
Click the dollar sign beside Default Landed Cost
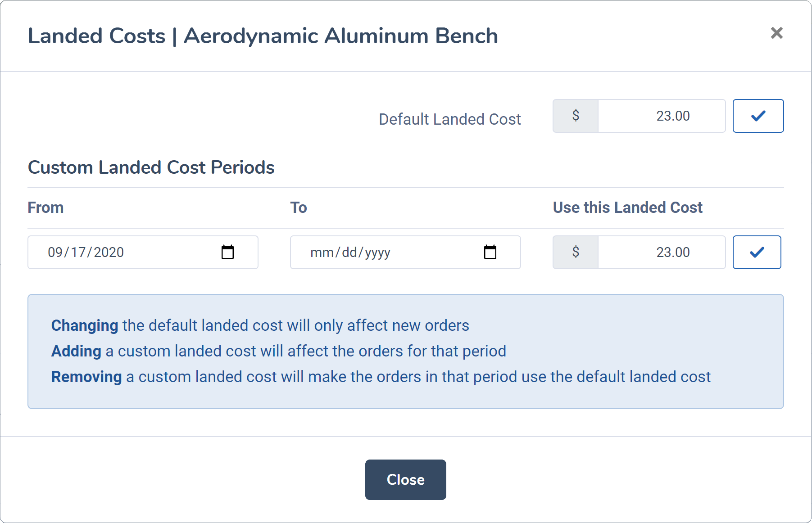pyautogui.click(x=576, y=116)
